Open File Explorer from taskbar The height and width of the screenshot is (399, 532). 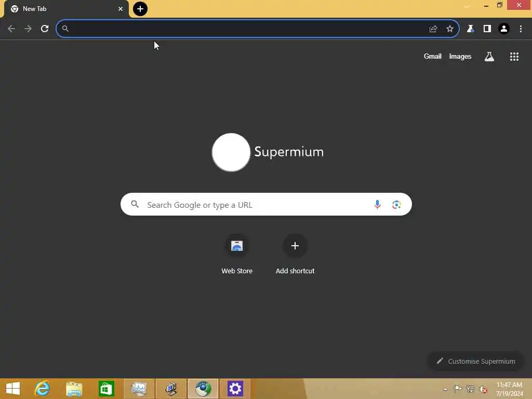tap(74, 389)
